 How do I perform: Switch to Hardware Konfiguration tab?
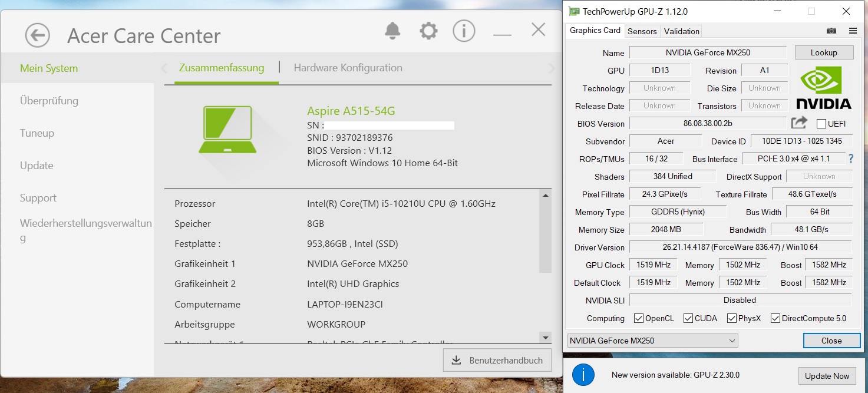(348, 68)
